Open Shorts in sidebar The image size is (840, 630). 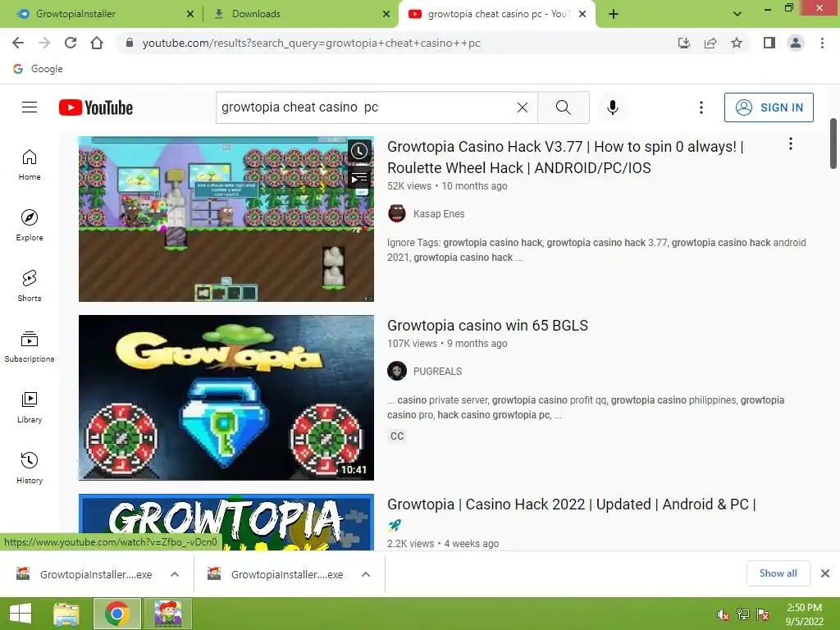point(30,285)
